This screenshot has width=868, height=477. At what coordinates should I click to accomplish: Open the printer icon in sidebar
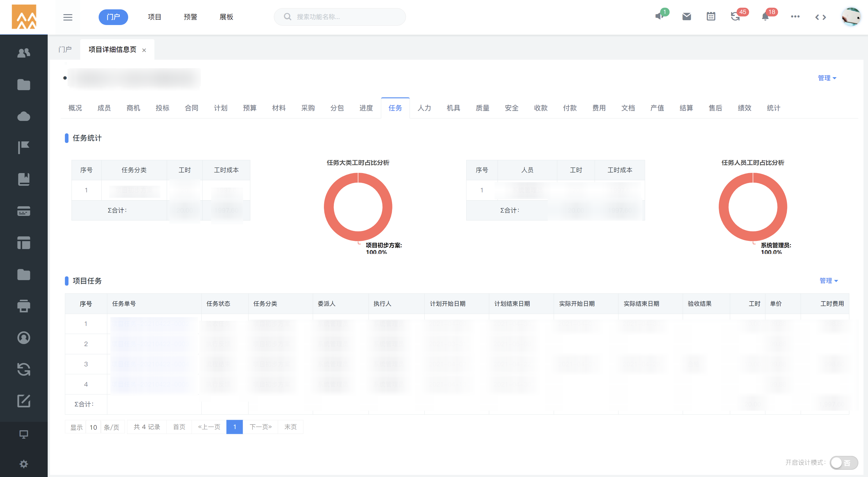click(24, 306)
